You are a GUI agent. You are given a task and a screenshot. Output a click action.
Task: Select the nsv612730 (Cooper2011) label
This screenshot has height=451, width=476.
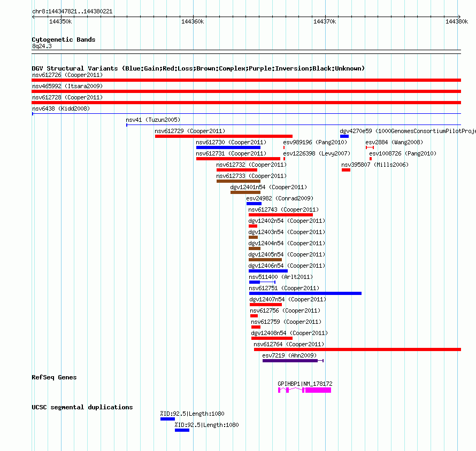click(x=231, y=142)
